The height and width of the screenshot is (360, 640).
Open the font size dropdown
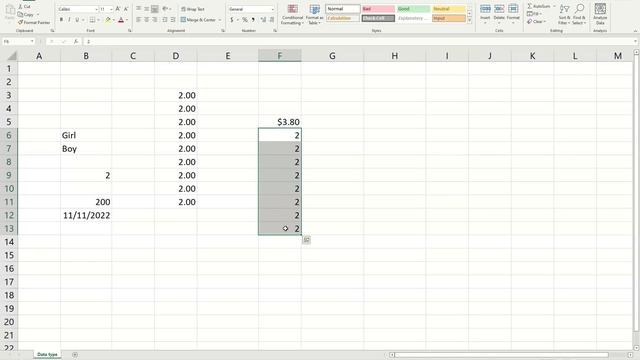point(111,9)
